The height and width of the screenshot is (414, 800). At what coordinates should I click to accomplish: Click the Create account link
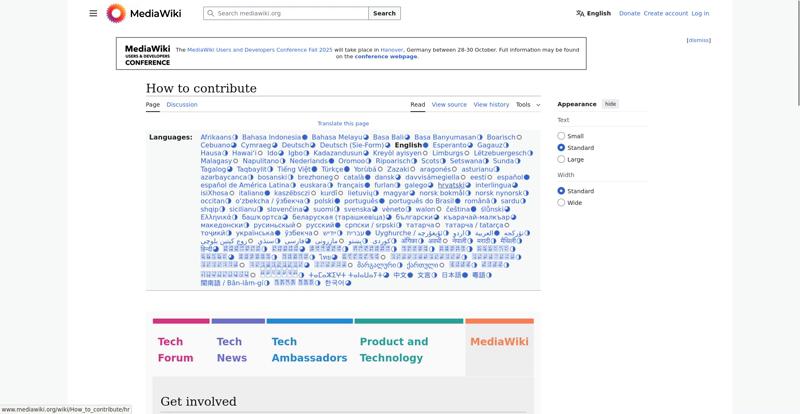(x=665, y=14)
